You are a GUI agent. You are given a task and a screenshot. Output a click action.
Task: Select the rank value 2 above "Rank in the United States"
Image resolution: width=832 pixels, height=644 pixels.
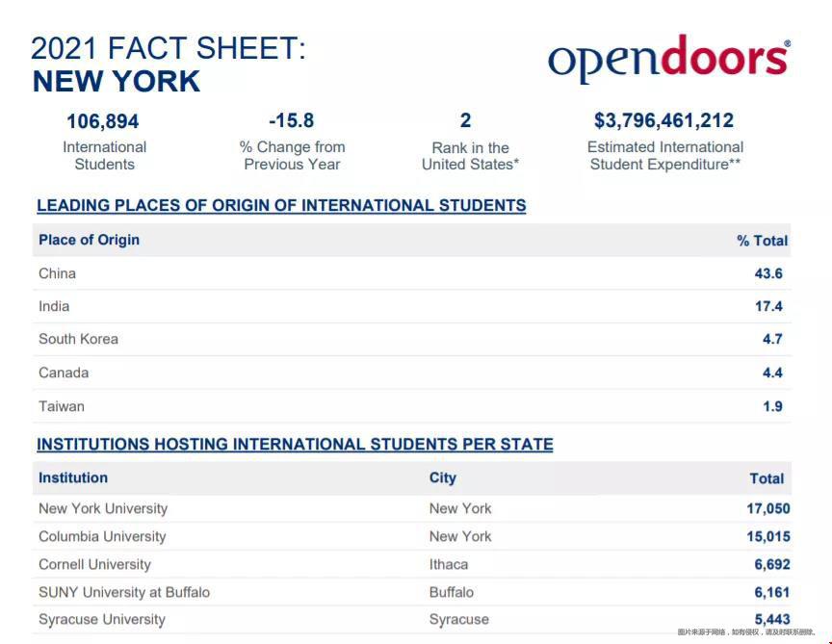coord(465,120)
